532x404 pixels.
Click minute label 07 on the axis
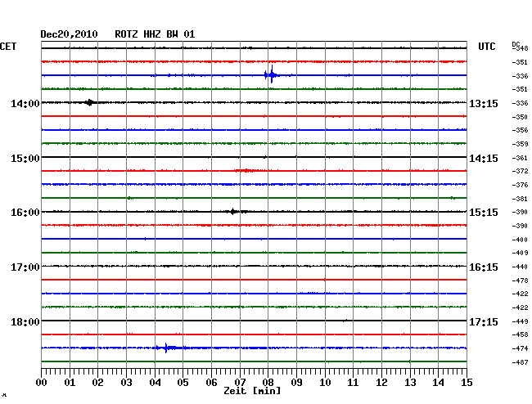click(x=240, y=383)
